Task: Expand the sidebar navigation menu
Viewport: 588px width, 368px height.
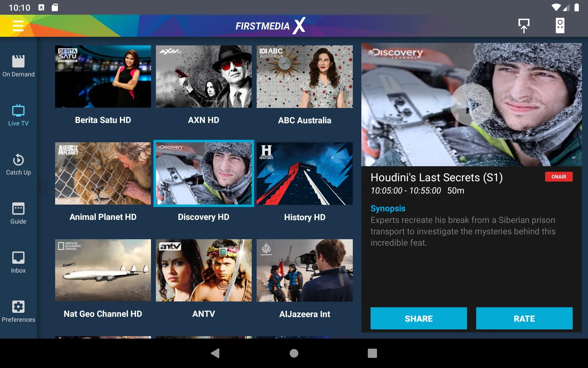Action: 18,26
